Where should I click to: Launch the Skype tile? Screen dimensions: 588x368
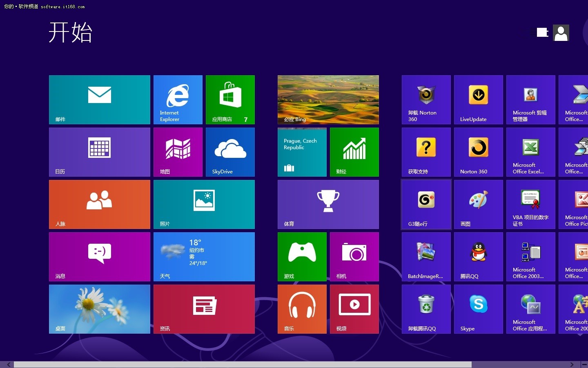click(479, 309)
